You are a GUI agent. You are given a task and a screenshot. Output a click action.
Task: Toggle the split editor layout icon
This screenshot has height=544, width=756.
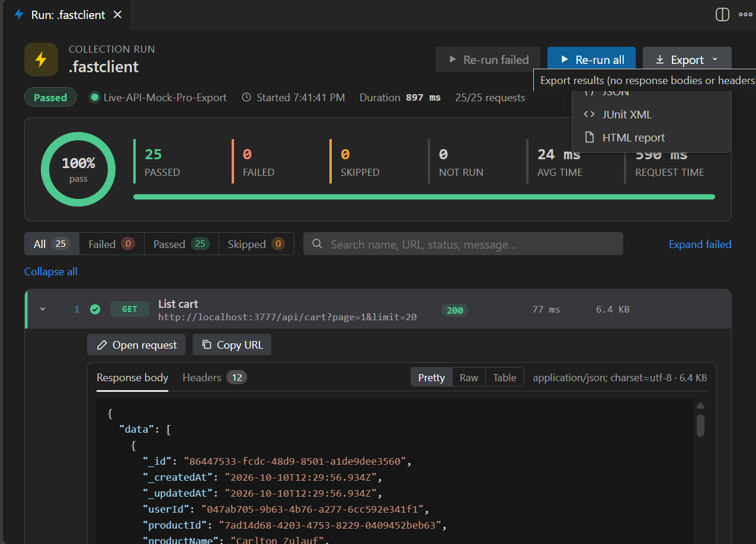click(722, 15)
